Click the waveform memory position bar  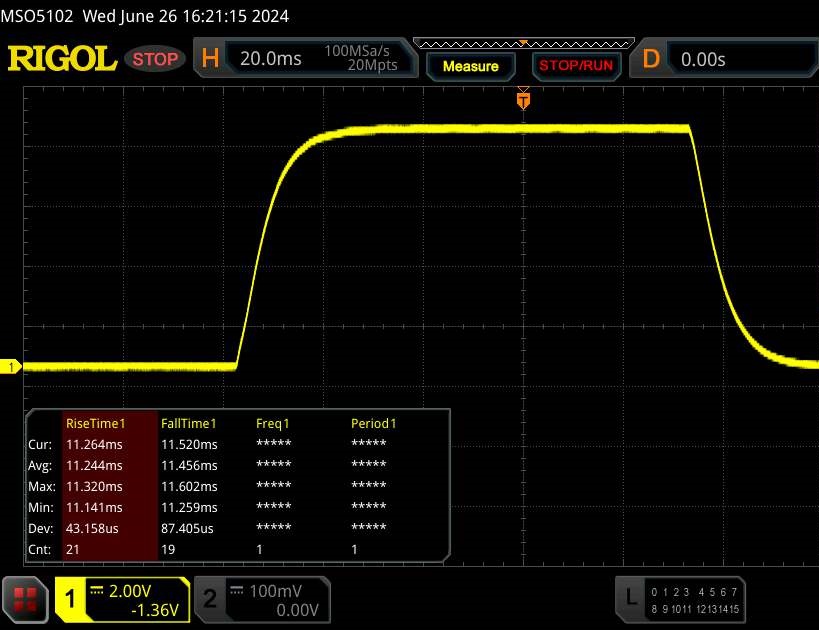(x=524, y=43)
